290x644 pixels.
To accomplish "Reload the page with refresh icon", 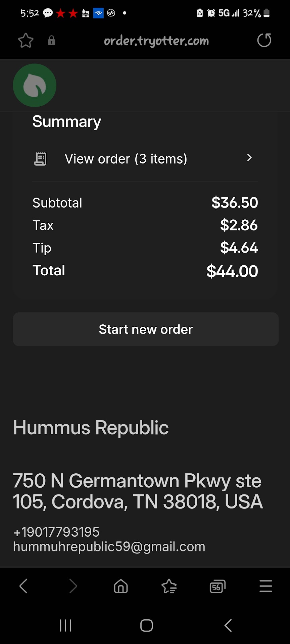I will point(264,41).
